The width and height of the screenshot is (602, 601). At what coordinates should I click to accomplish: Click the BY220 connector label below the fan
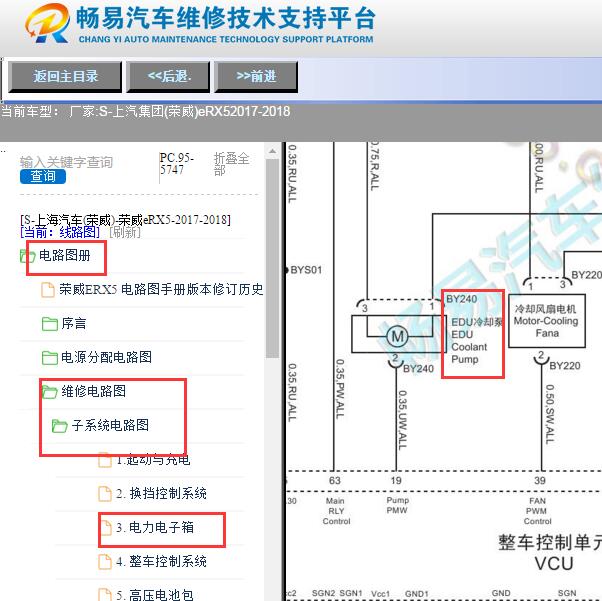[x=564, y=366]
